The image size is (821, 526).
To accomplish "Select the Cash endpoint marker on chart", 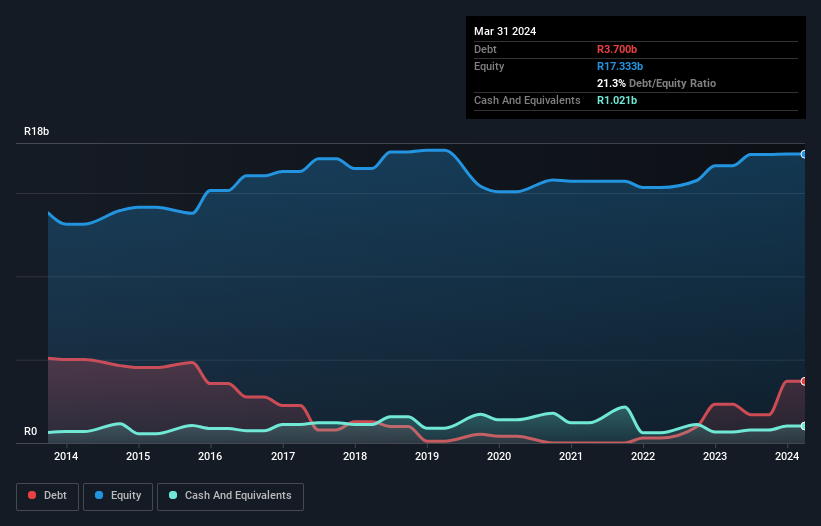I will [804, 426].
